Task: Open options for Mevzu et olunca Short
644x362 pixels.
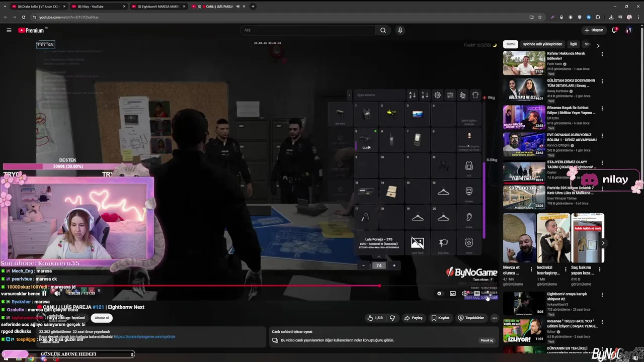Action: point(531,269)
